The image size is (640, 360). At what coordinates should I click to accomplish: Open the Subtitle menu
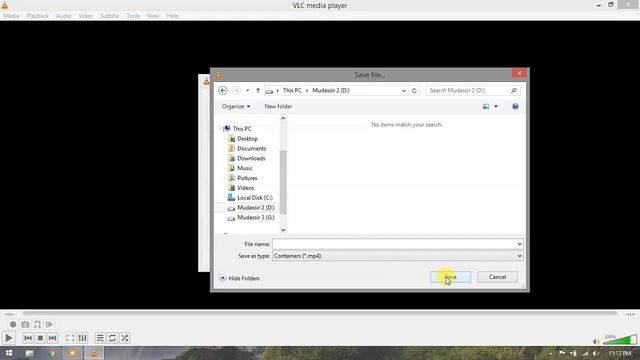pyautogui.click(x=109, y=16)
